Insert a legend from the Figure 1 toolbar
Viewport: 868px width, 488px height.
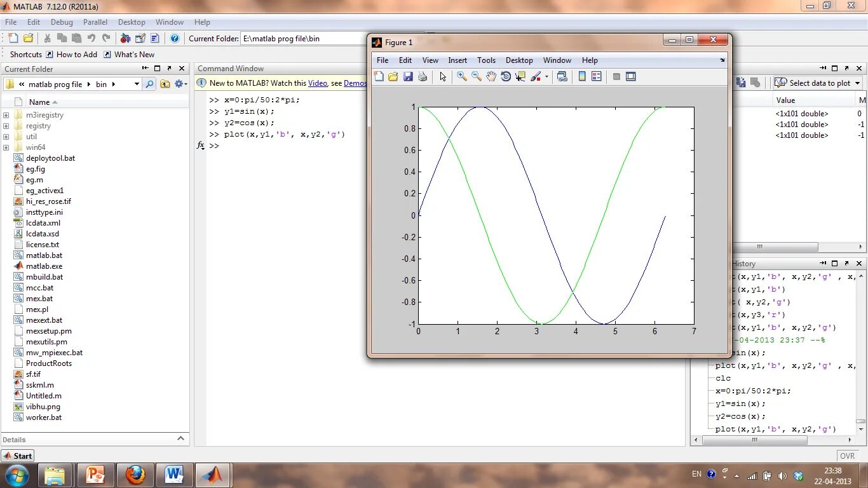click(x=597, y=76)
